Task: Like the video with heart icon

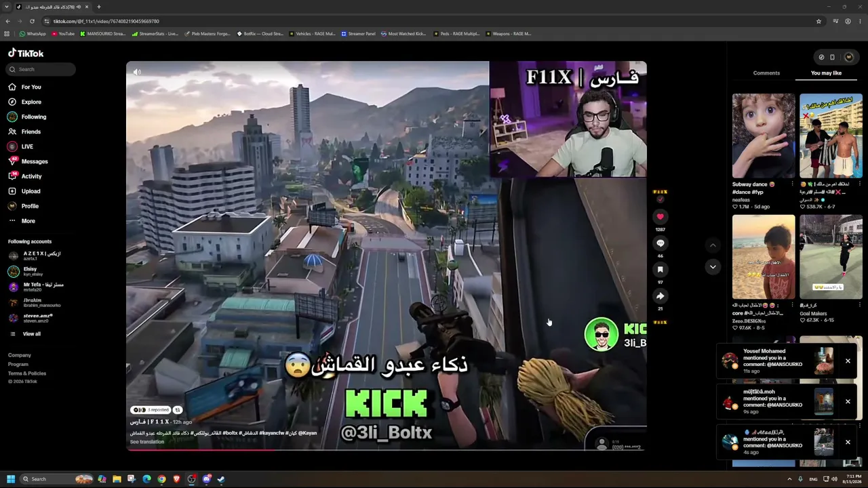Action: 660,216
